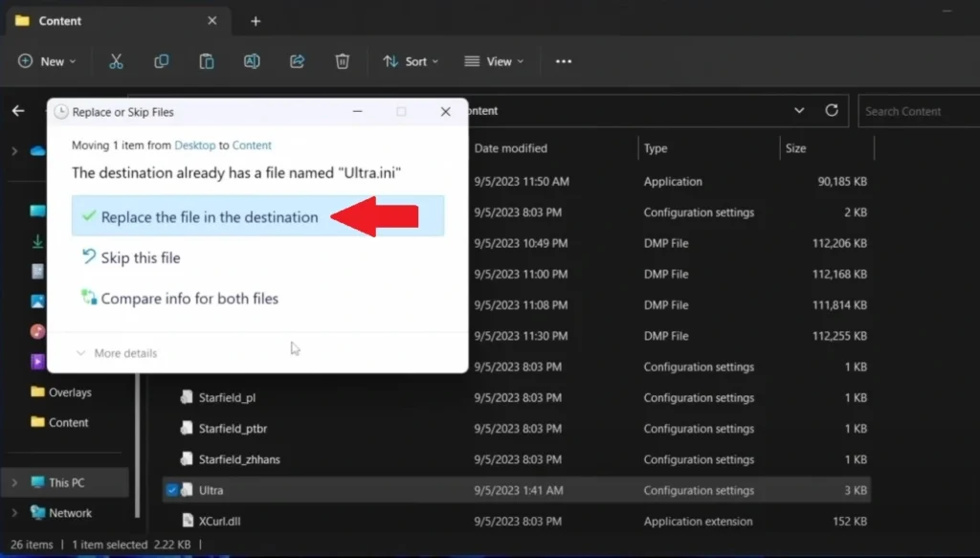This screenshot has height=558, width=980.
Task: Click the 9/5/2023 11:00 PM date cell
Action: pos(521,274)
